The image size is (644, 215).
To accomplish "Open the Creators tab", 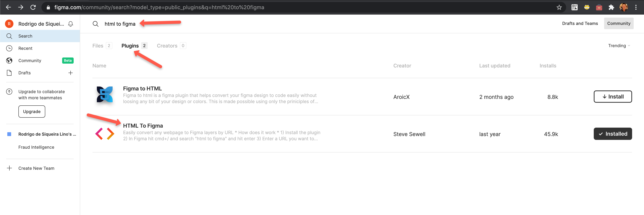I will (167, 45).
